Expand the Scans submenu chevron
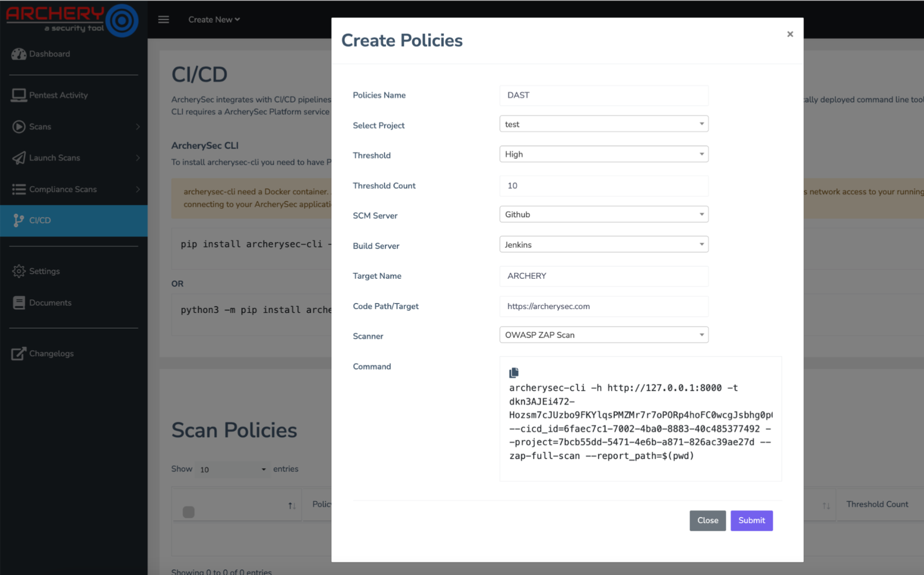The image size is (924, 575). [x=138, y=126]
